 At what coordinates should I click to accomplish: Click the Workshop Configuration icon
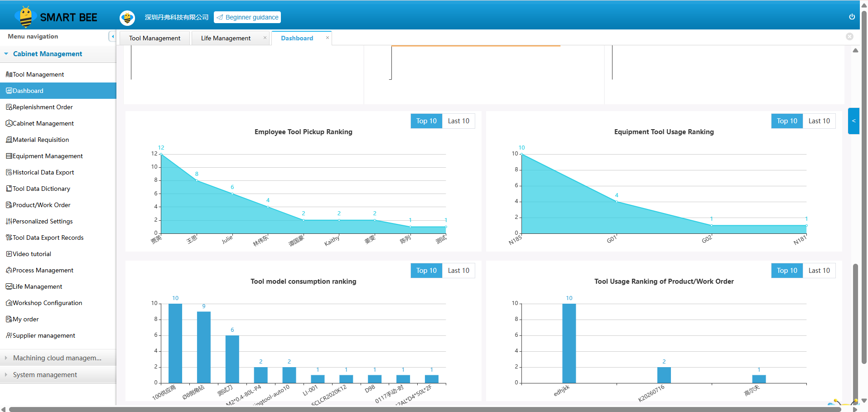click(x=9, y=303)
